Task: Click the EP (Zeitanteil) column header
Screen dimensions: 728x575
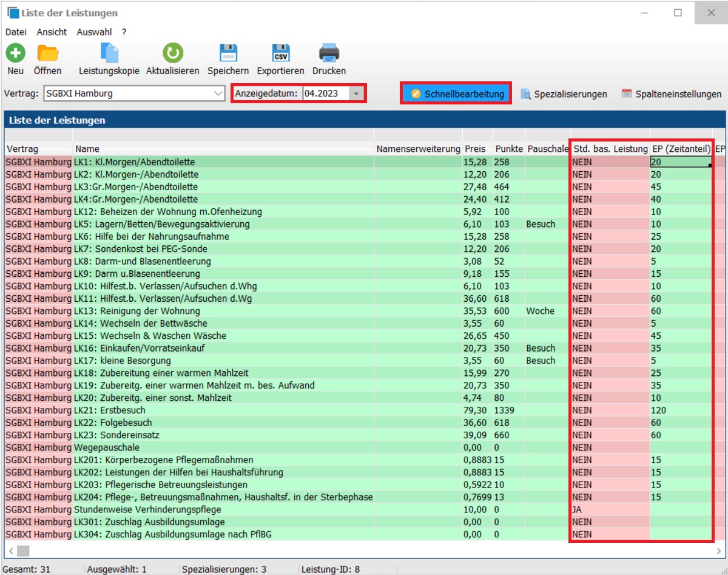Action: (x=681, y=148)
